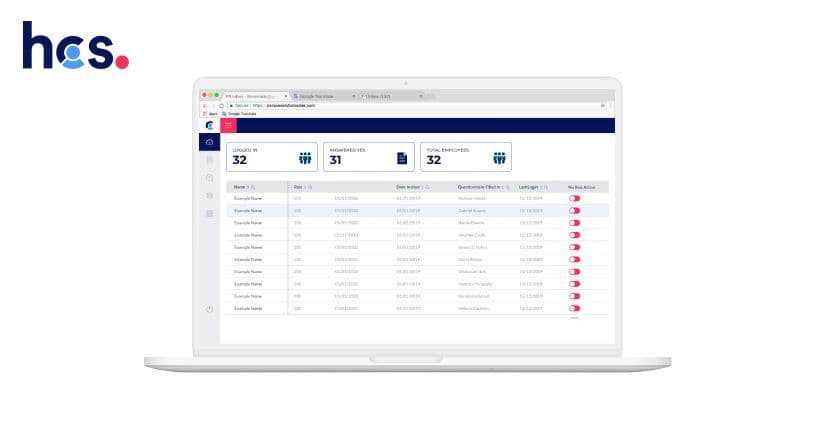Click the people icon on Logged In card
The image size is (826, 430).
[x=305, y=158]
